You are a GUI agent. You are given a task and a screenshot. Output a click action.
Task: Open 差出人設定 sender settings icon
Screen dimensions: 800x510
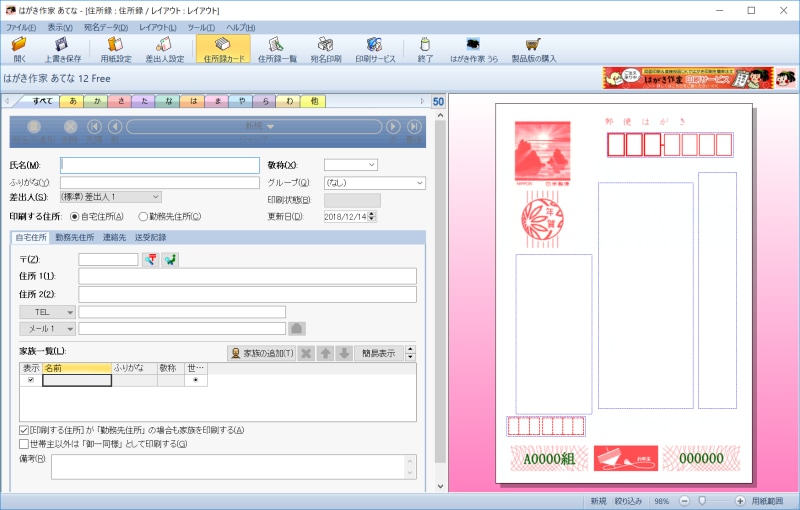164,49
